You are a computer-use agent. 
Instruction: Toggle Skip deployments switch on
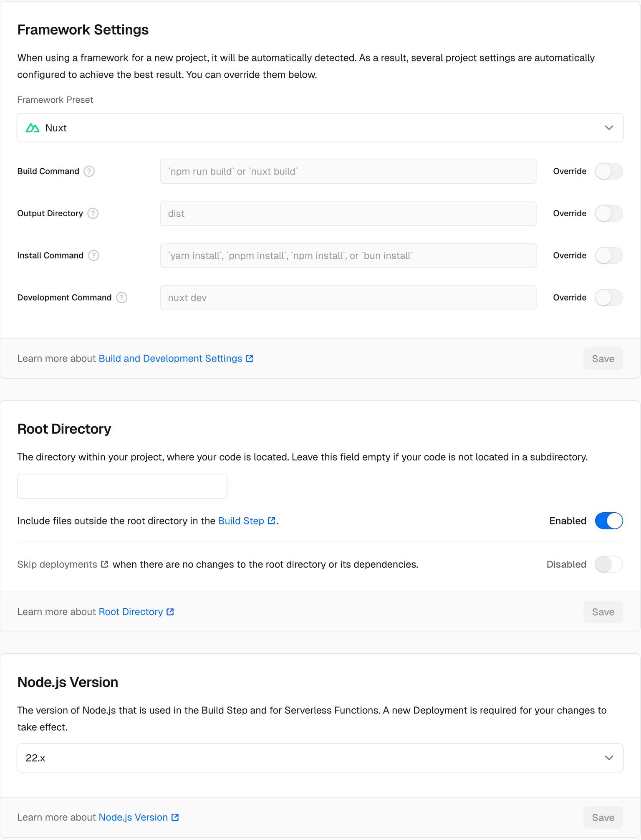[x=608, y=564]
